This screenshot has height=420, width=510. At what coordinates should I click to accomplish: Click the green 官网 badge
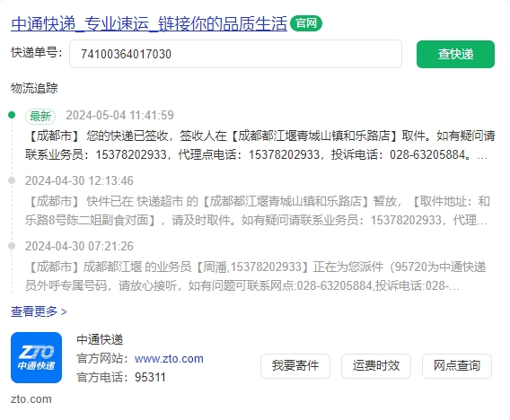pos(306,23)
